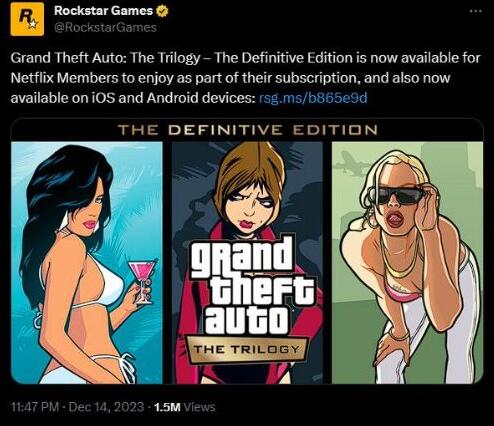
Task: Click the tweet body text
Action: (245, 78)
